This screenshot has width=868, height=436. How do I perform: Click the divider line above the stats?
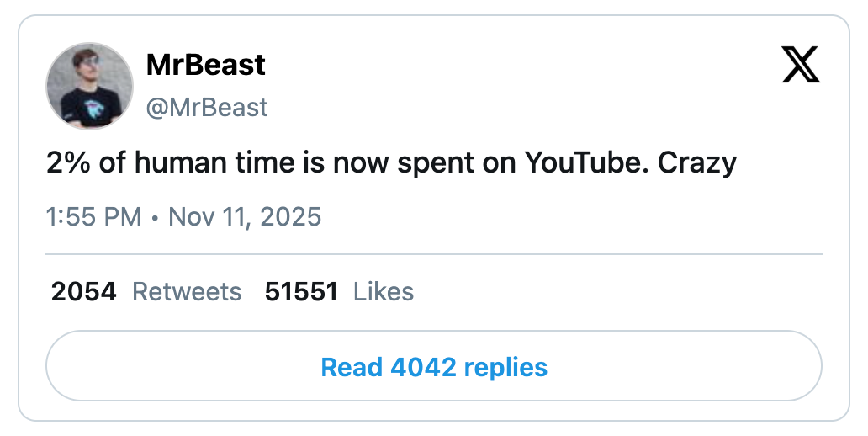(x=433, y=253)
